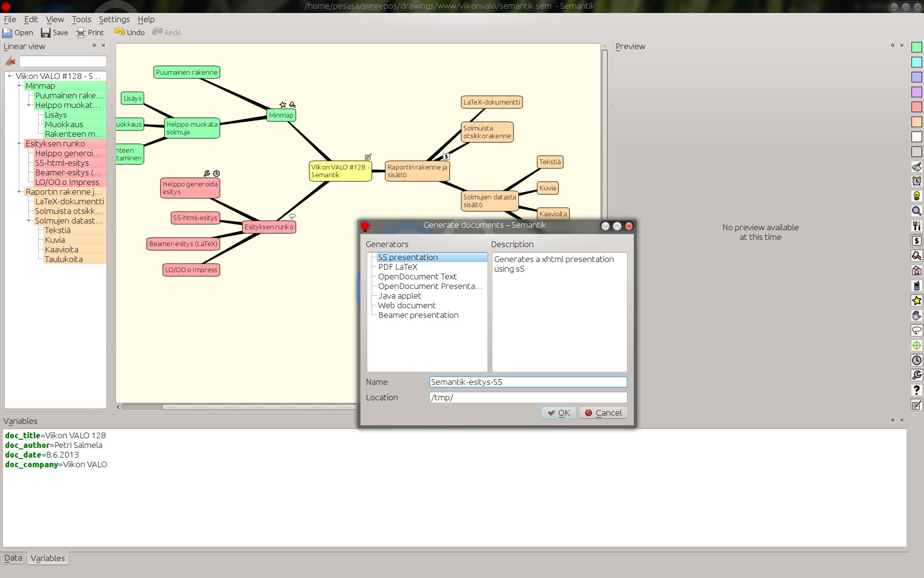The image size is (924, 578).
Task: Click the Location input field
Action: 528,397
